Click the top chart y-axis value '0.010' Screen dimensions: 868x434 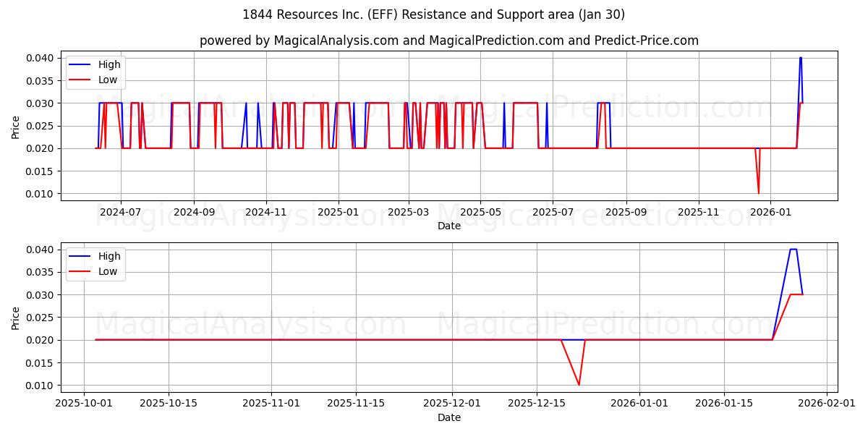41,194
